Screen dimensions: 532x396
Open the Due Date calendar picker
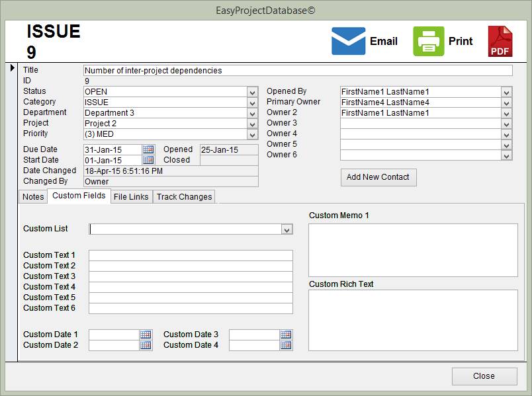[148, 149]
